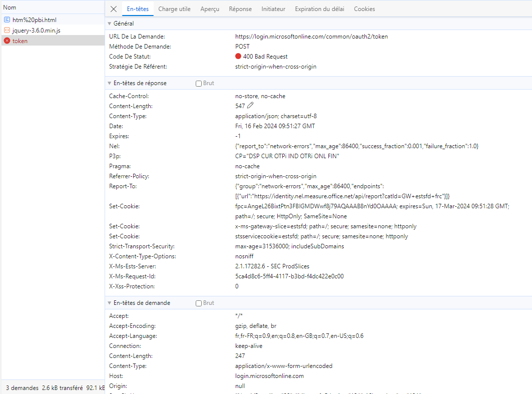
Task: Click the nosniff value
Action: (x=244, y=256)
